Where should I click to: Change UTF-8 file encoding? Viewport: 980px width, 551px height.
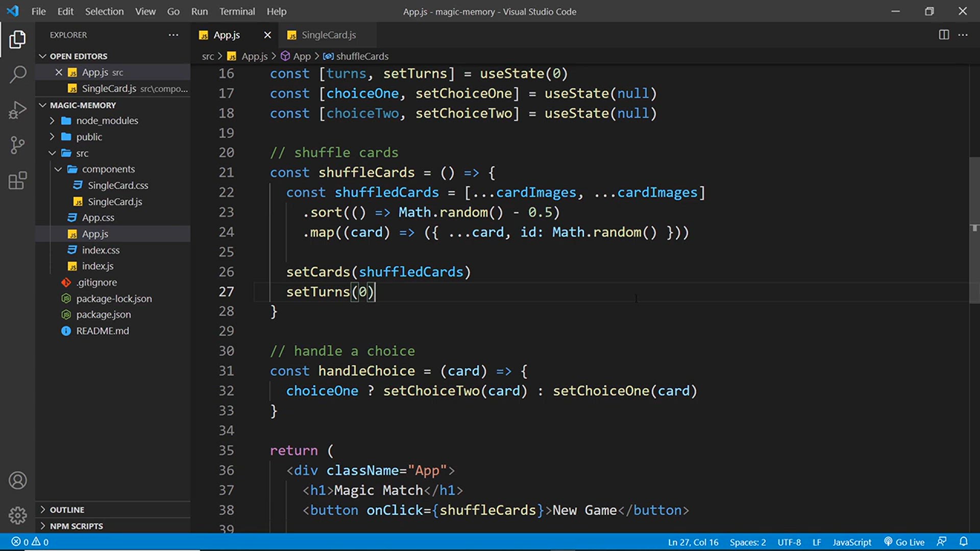point(789,542)
